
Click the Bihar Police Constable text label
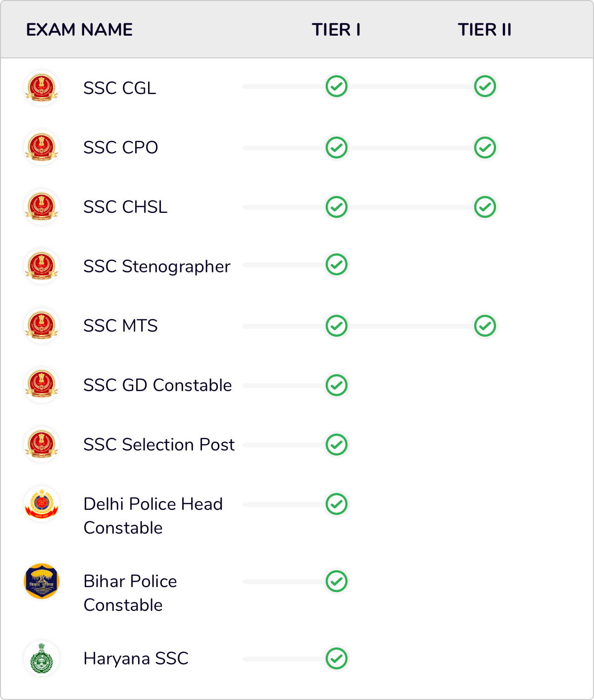(x=130, y=593)
